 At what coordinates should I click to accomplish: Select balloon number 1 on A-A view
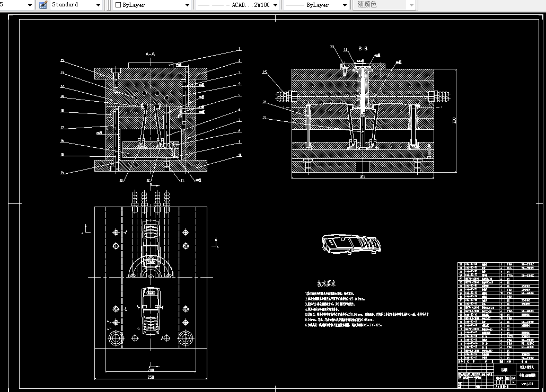(240, 49)
